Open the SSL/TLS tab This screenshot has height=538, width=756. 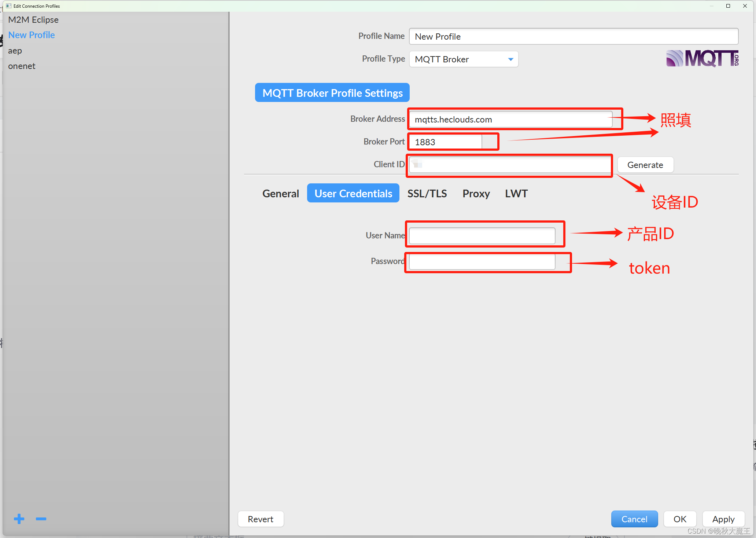427,193
